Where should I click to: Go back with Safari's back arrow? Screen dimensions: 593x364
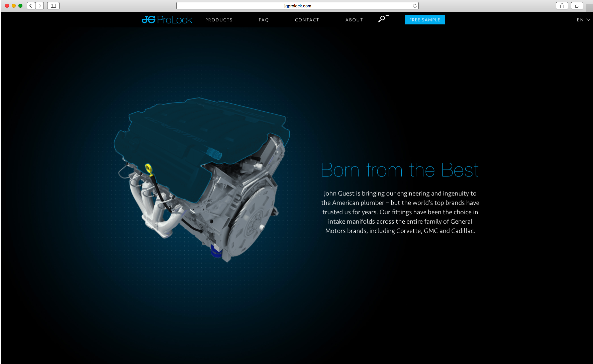[x=31, y=6]
